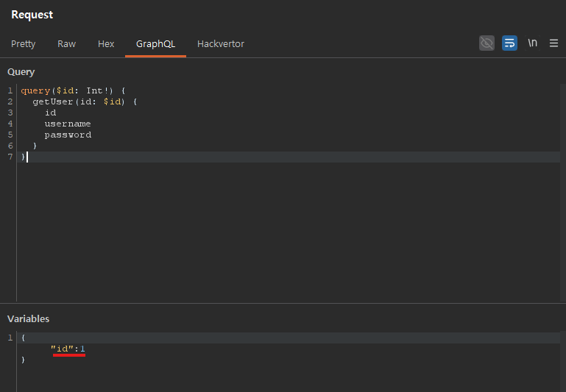Image resolution: width=566 pixels, height=392 pixels.
Task: Toggle the crossed-out eye hide icon
Action: point(487,43)
